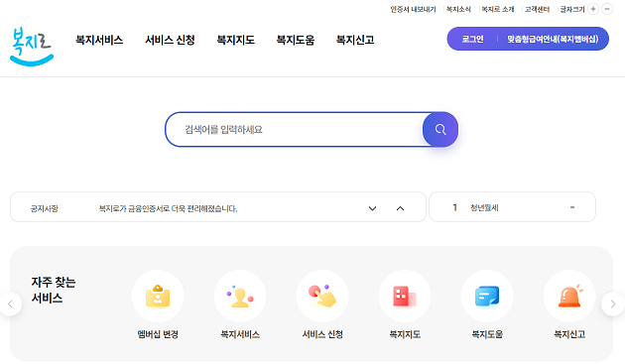Open 복지지도 main menu
The height and width of the screenshot is (364, 625).
click(x=235, y=40)
